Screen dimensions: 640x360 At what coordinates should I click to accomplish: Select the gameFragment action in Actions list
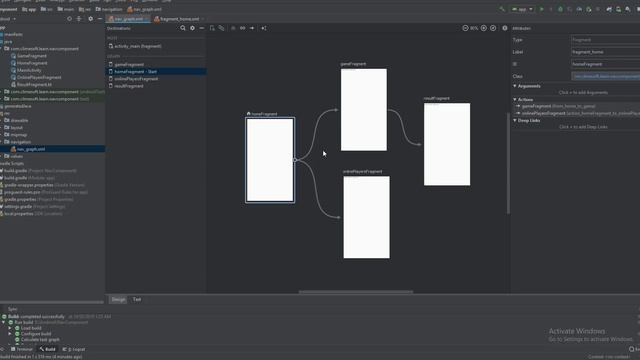pyautogui.click(x=577, y=106)
